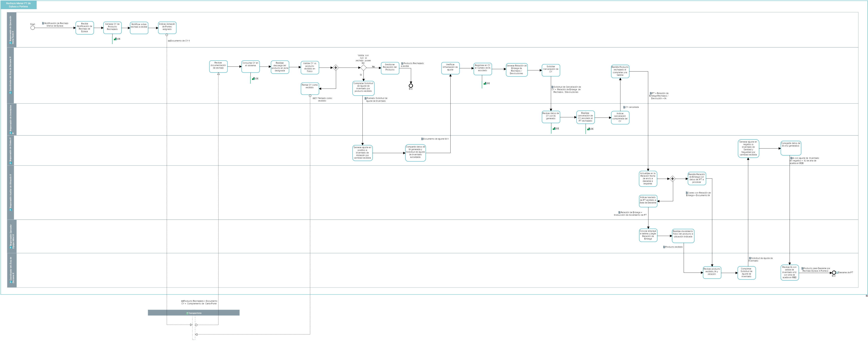Select the Start event circle
The width and height of the screenshot is (868, 342).
pyautogui.click(x=33, y=28)
